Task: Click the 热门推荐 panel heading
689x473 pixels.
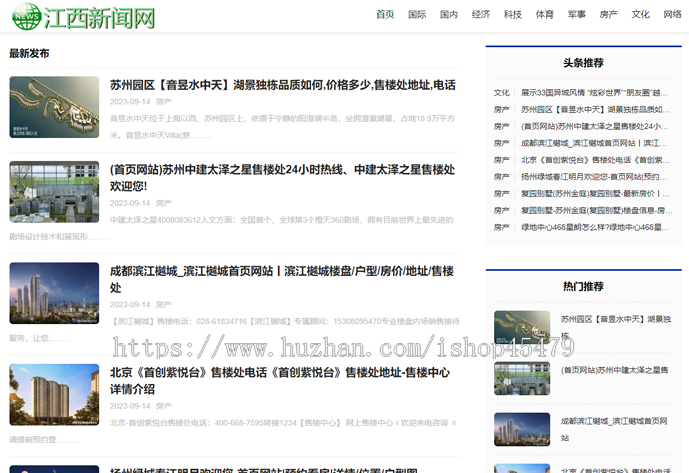Action: point(584,287)
